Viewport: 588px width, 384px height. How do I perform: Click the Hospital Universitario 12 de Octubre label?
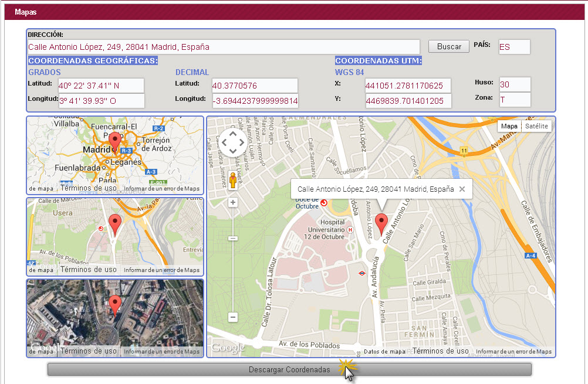pos(325,229)
